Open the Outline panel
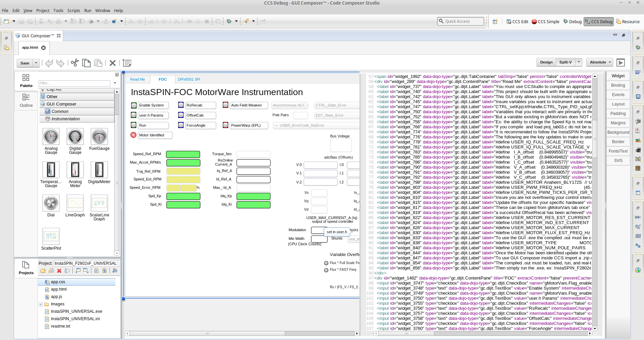The height and width of the screenshot is (340, 644). [26, 100]
